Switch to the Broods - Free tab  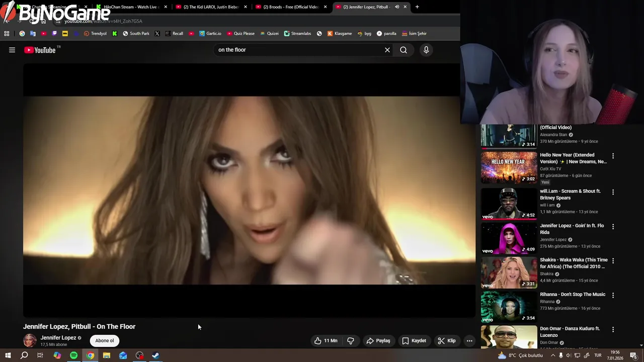click(291, 7)
